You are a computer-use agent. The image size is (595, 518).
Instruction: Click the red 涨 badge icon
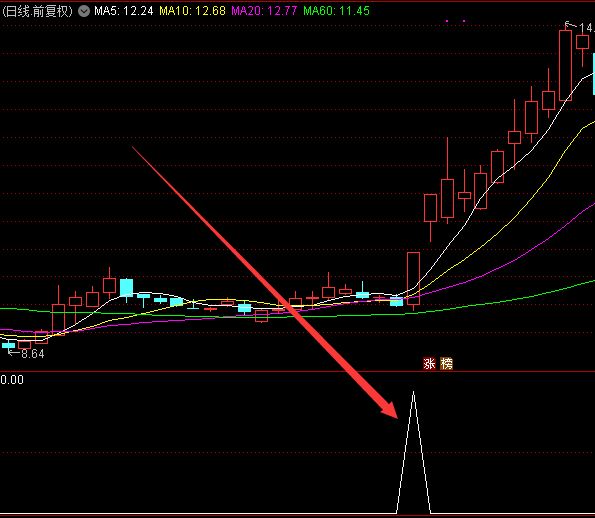[429, 364]
